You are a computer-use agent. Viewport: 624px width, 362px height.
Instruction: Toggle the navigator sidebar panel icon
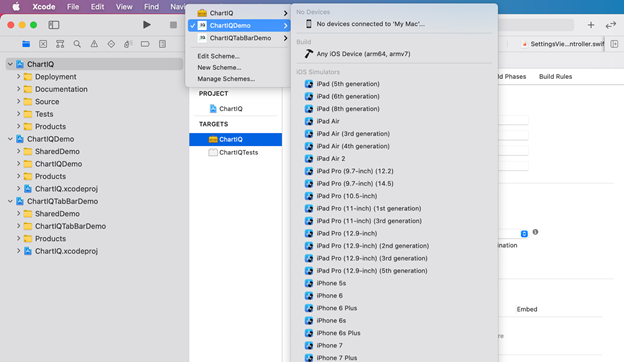click(54, 25)
